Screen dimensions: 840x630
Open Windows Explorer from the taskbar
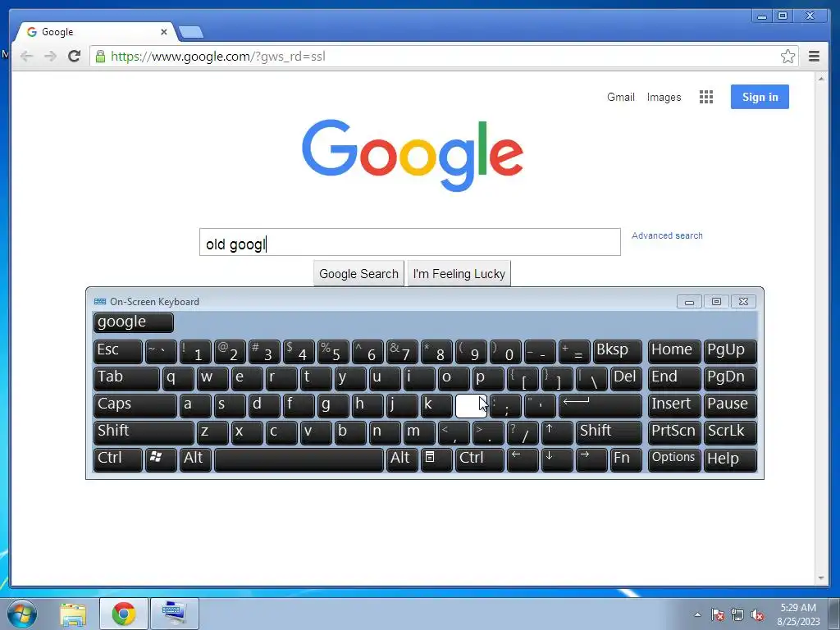(73, 614)
